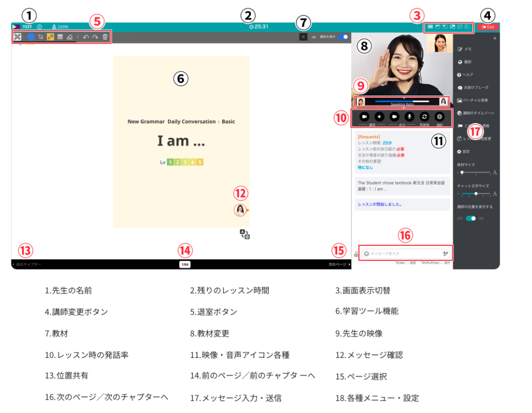Go to 前のチャプター
The image size is (532, 413).
tap(27, 264)
